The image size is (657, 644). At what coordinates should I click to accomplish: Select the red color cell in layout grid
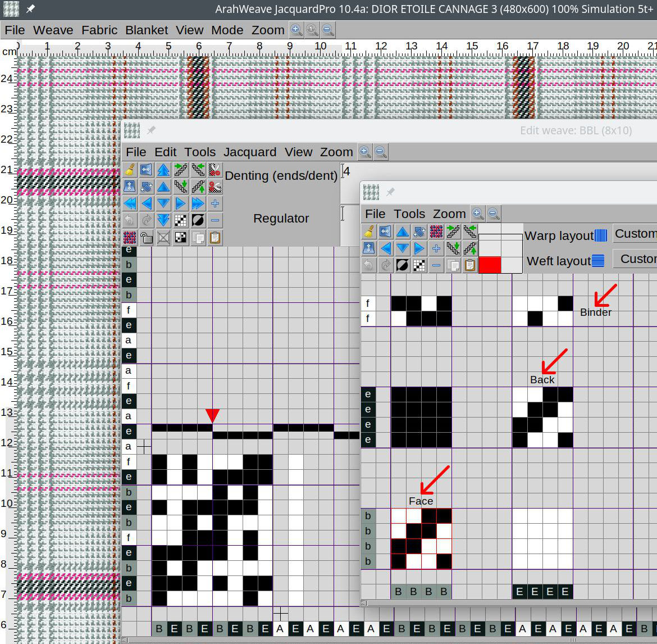pos(490,265)
